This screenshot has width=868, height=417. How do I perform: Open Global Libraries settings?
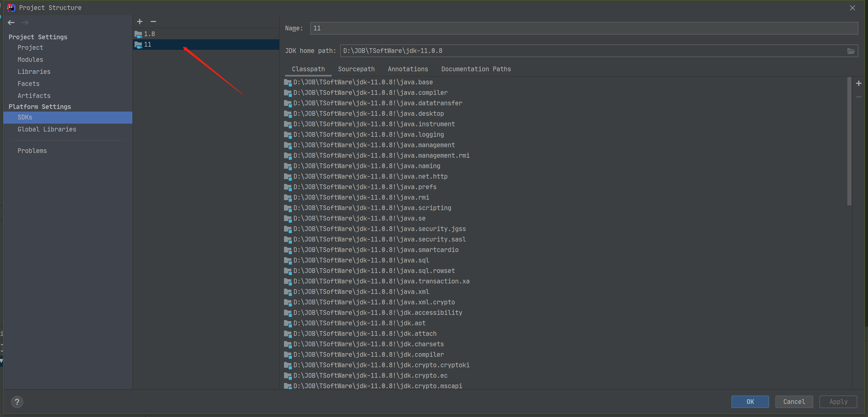[46, 129]
